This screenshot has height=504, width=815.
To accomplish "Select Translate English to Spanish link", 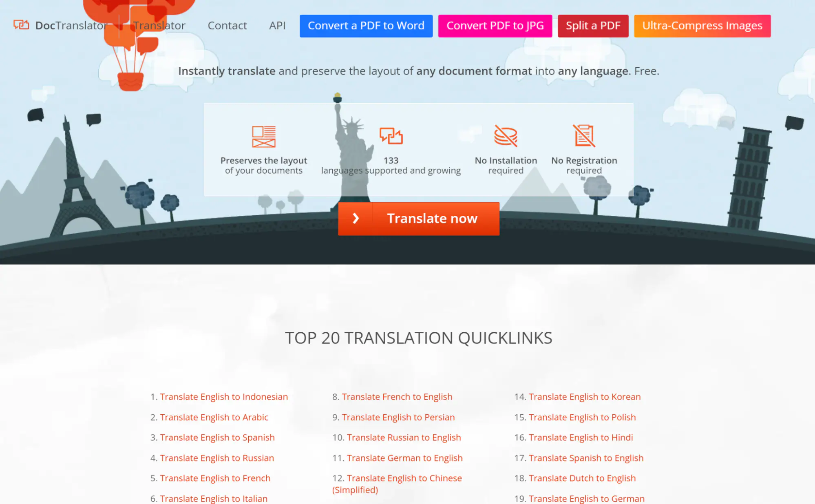I will click(x=218, y=437).
